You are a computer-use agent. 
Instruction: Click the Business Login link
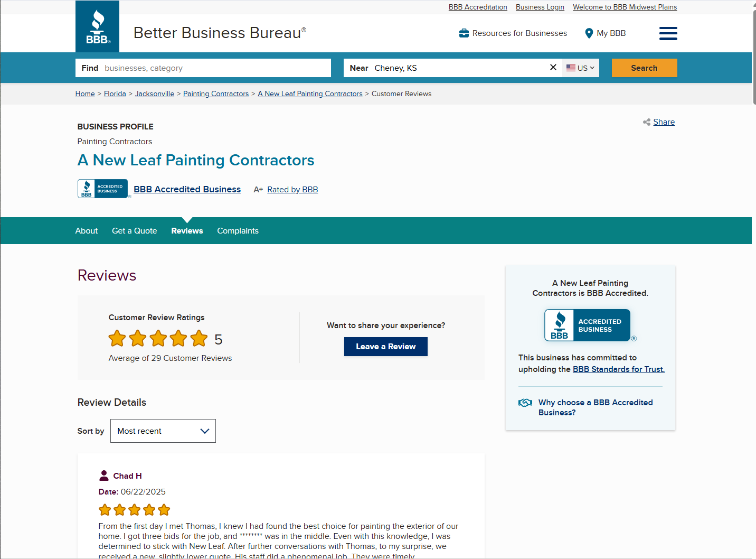(540, 7)
